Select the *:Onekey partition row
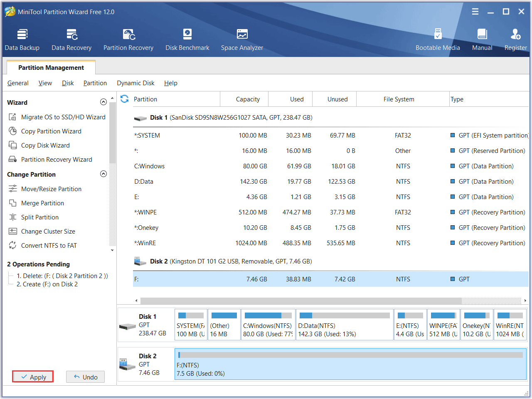The height and width of the screenshot is (399, 532). pyautogui.click(x=331, y=228)
